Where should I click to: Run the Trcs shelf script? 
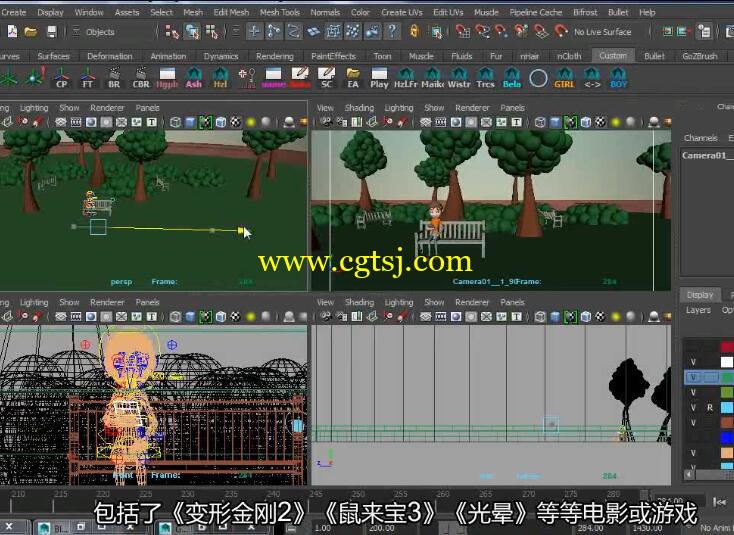pyautogui.click(x=485, y=78)
